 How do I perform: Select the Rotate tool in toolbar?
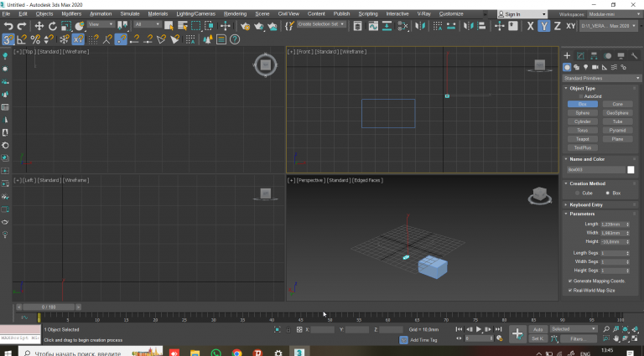53,26
